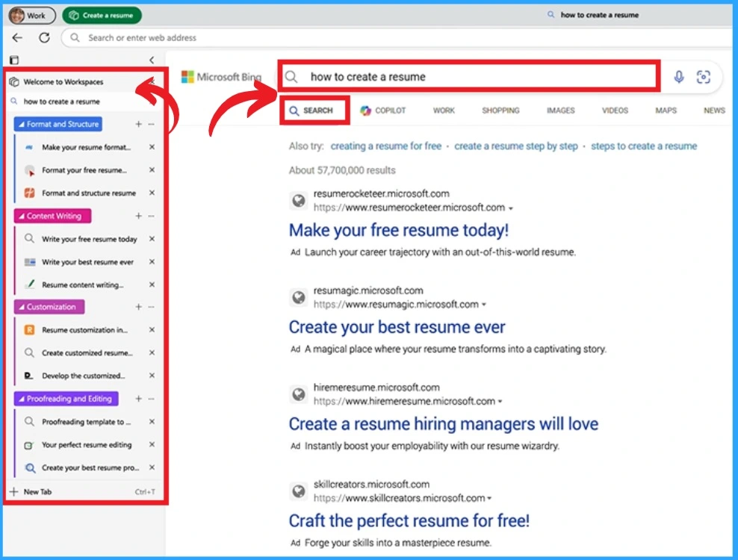The image size is (738, 560).
Task: Close the 'Write your best resume ever' tab
Action: tap(152, 261)
